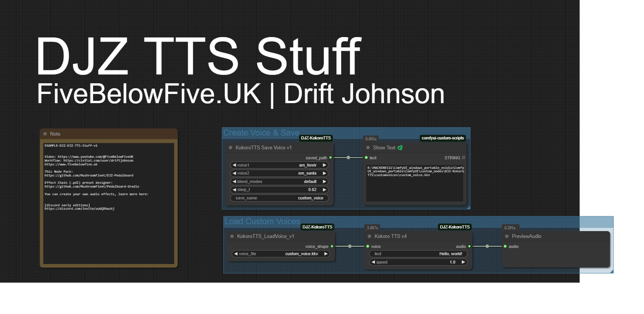Image resolution: width=644 pixels, height=314 pixels.
Task: Click the voice input port on Kokoro TTS v4
Action: click(x=368, y=246)
